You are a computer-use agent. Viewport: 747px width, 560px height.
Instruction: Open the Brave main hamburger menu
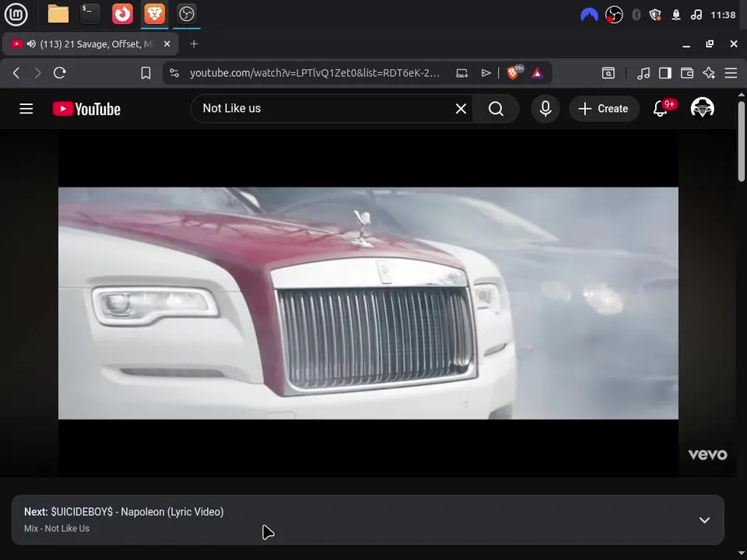point(731,73)
